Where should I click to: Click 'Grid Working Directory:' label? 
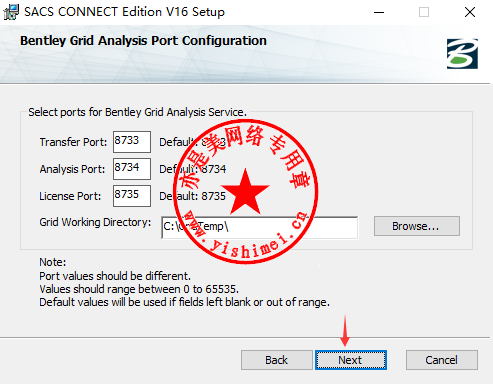tap(95, 222)
